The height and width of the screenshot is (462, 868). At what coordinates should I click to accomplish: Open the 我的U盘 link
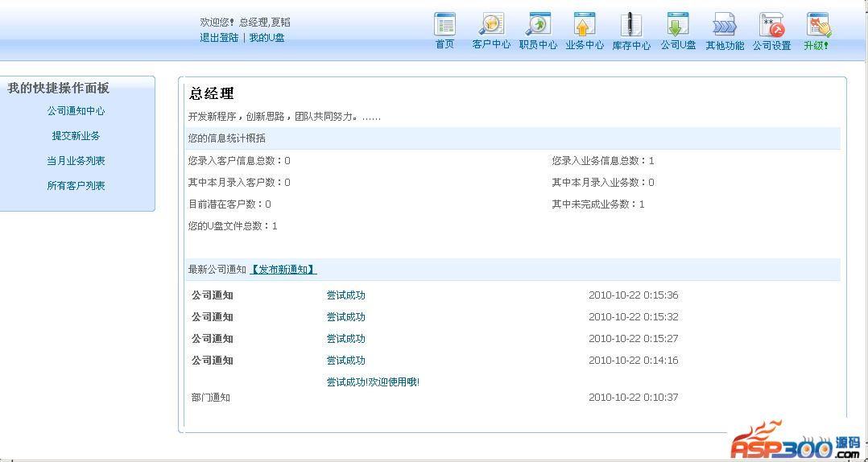(x=267, y=38)
